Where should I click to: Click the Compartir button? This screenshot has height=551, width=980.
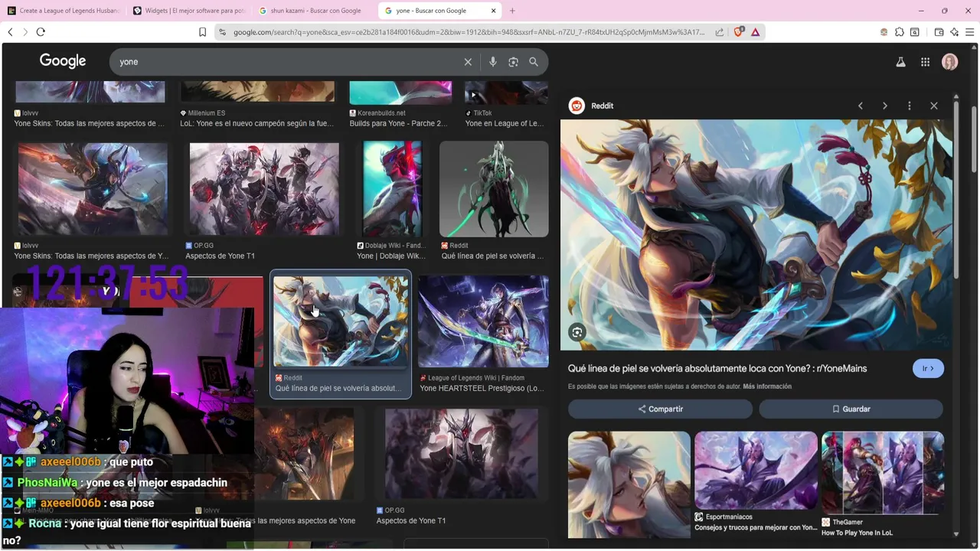click(x=660, y=409)
